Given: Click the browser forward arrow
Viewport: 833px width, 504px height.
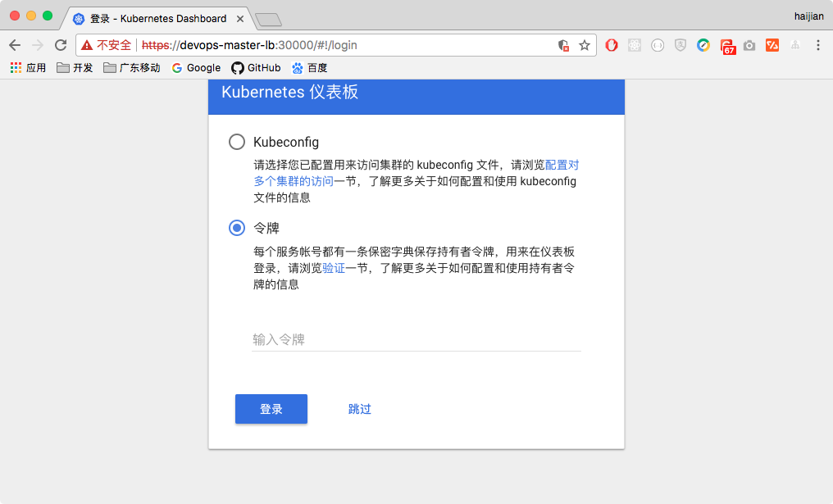Looking at the screenshot, I should (x=37, y=45).
